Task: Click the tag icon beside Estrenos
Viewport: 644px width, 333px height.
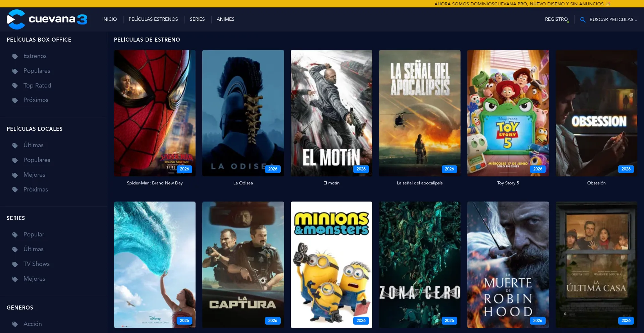Action: [x=15, y=56]
